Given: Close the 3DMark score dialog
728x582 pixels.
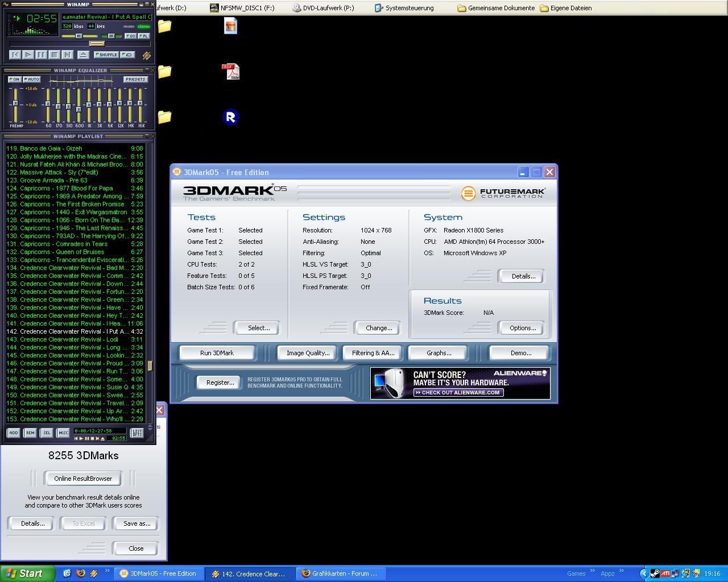Looking at the screenshot, I should point(136,548).
